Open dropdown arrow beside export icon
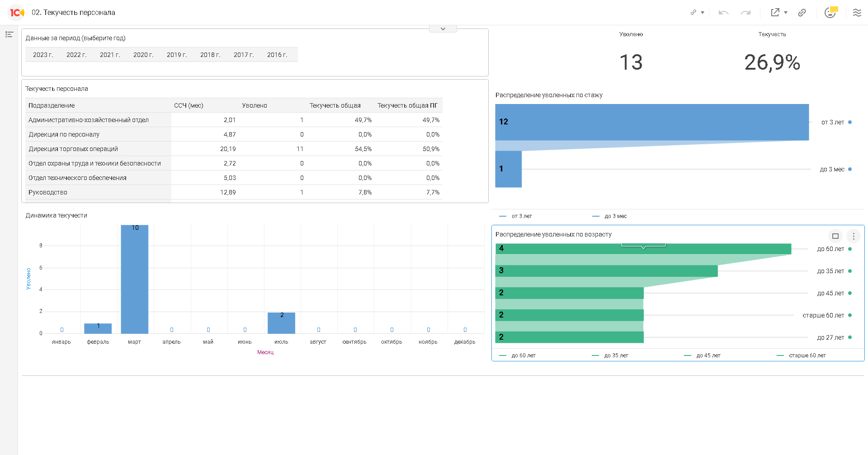Image resolution: width=868 pixels, height=455 pixels. pos(786,13)
